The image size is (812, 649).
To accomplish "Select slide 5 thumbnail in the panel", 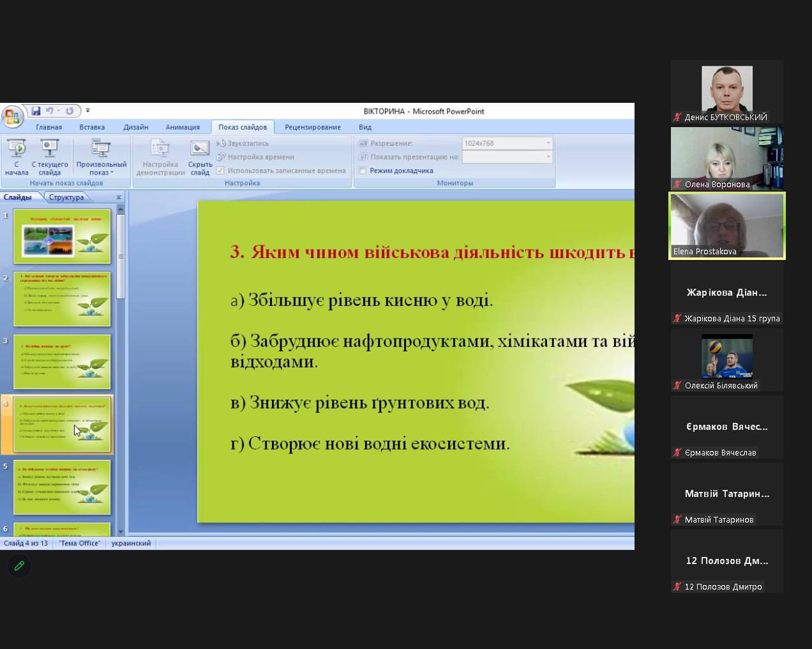I will click(x=62, y=487).
